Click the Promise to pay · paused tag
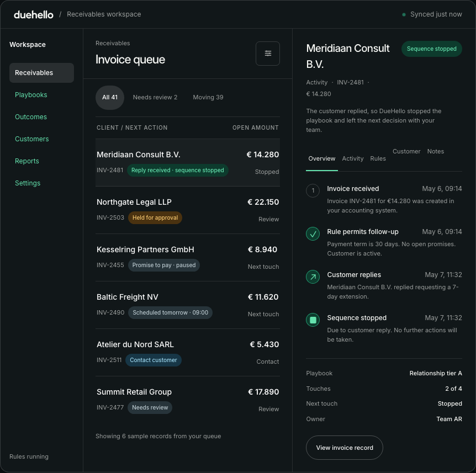This screenshot has height=473, width=476. point(164,265)
